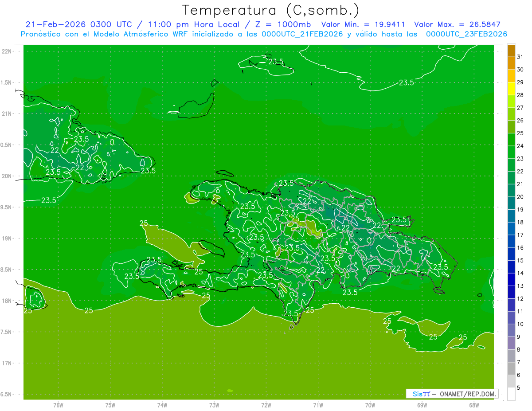This screenshot has width=532, height=411.
Task: Click the colorbar label 27
Action: click(520, 108)
